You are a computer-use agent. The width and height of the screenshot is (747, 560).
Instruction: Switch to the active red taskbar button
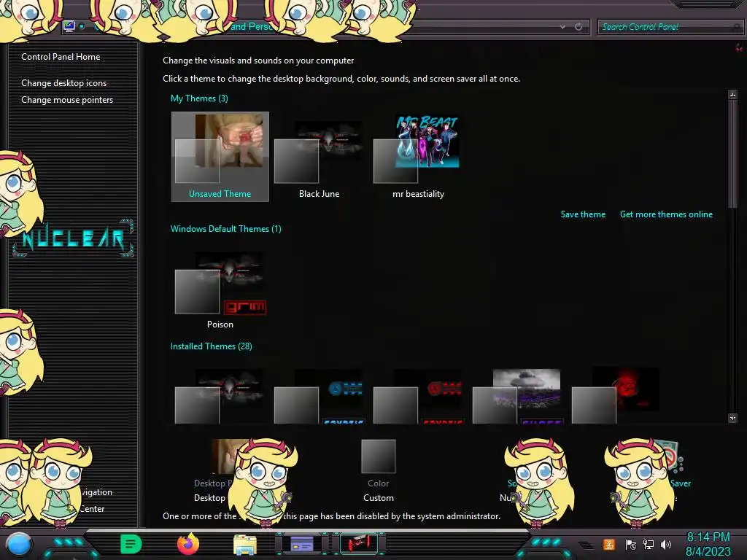point(359,543)
